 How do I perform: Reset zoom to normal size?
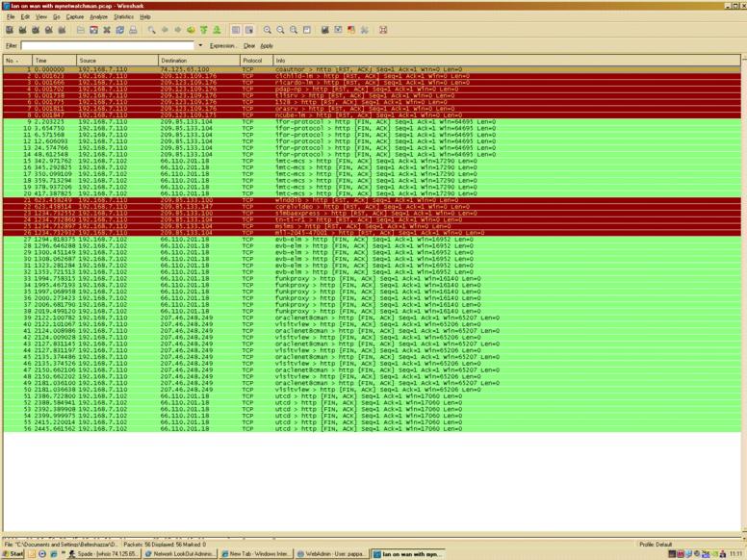pyautogui.click(x=294, y=30)
